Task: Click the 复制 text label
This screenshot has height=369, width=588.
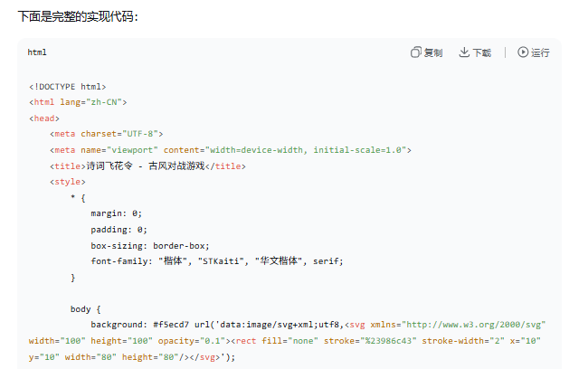Action: [x=433, y=52]
